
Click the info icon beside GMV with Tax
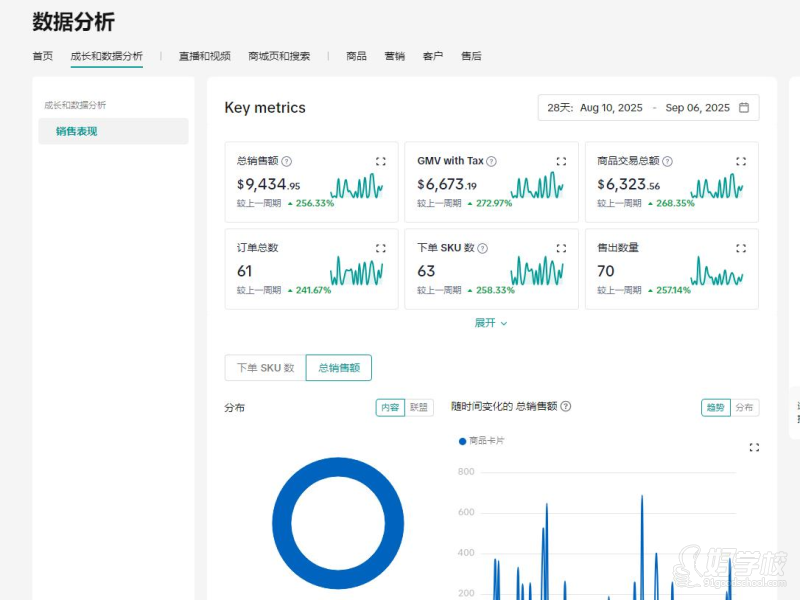pyautogui.click(x=491, y=161)
